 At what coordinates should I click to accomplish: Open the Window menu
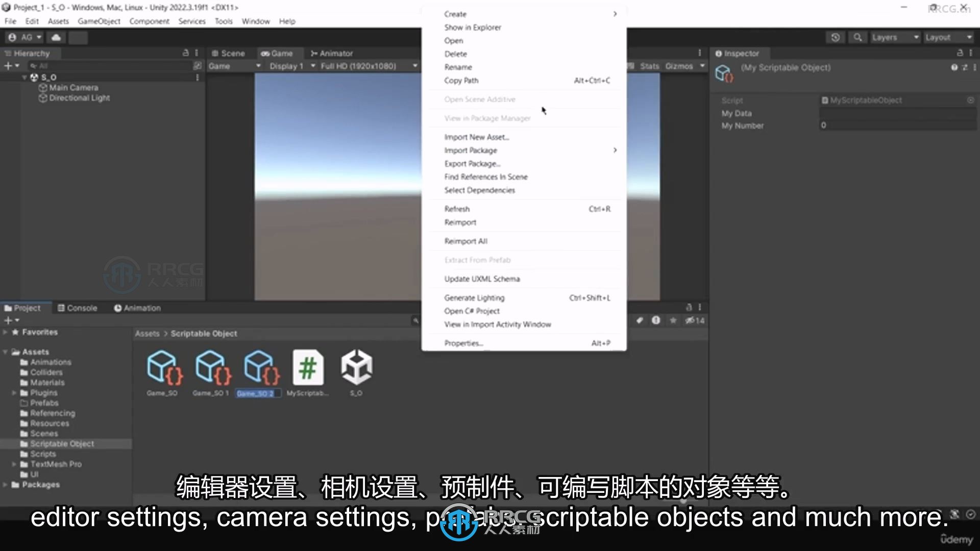(x=256, y=21)
